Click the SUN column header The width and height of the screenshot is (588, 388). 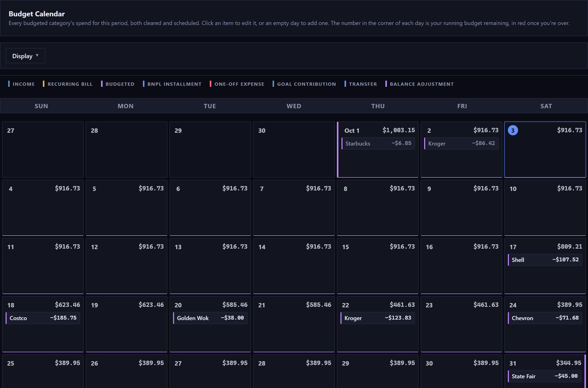41,106
